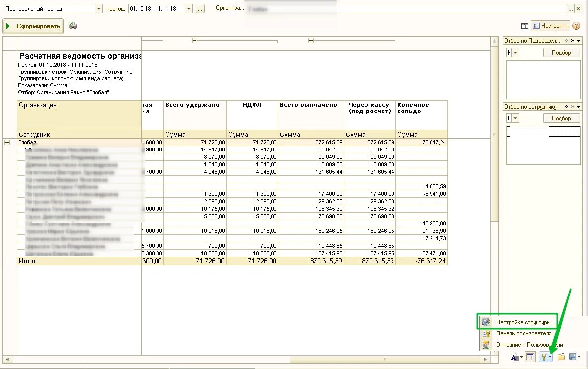This screenshot has height=369, width=588.
Task: Click cell 4 806,59 in Конечное сальдо
Action: pos(422,186)
